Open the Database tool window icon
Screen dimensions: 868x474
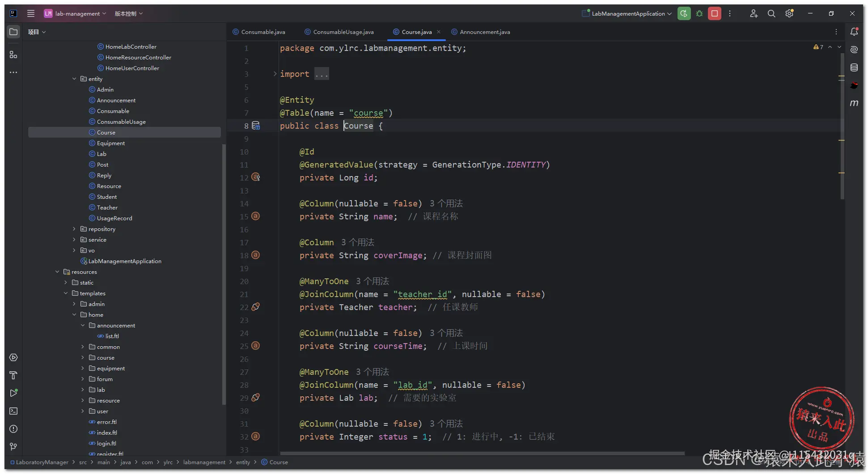tap(854, 67)
